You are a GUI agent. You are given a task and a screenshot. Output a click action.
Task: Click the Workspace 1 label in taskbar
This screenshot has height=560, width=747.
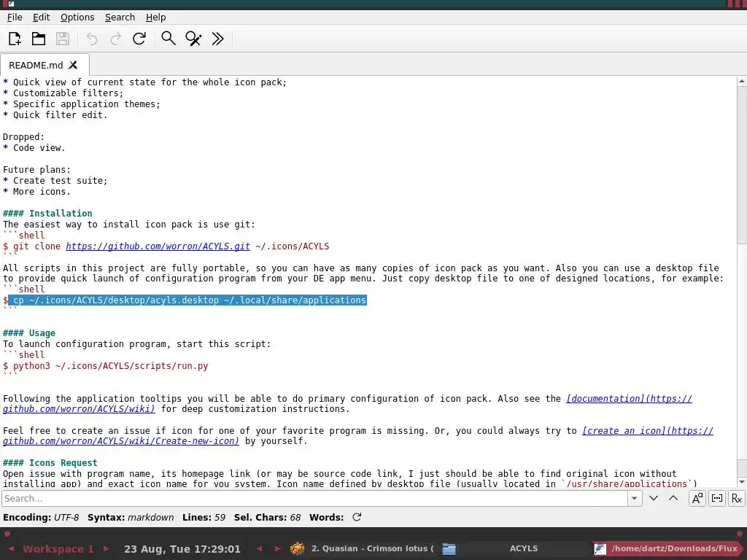(58, 549)
